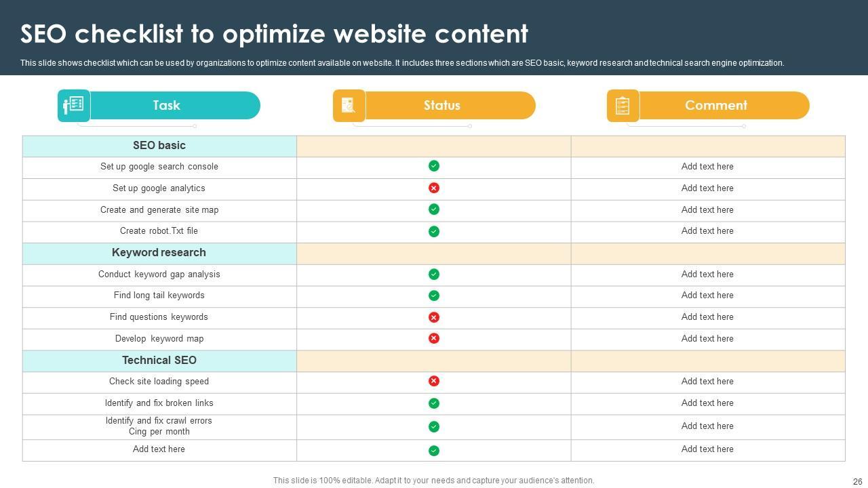
Task: Click red cross for Check site loading speed
Action: pyautogui.click(x=434, y=382)
